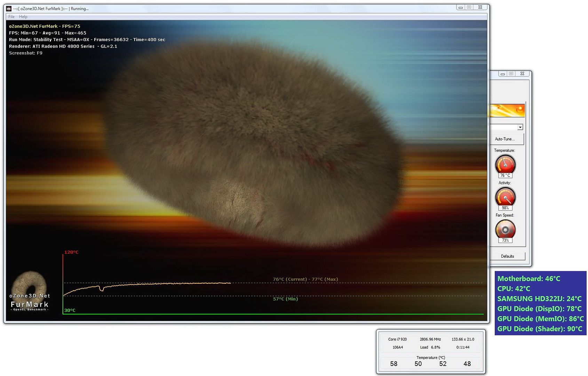Click the orange banner in overclocking panel
The height and width of the screenshot is (376, 588).
coord(507,110)
